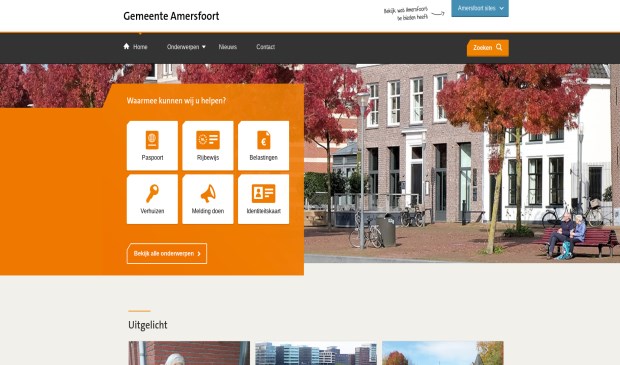
Task: Click the magnifying glass in Zoeken
Action: coord(499,47)
